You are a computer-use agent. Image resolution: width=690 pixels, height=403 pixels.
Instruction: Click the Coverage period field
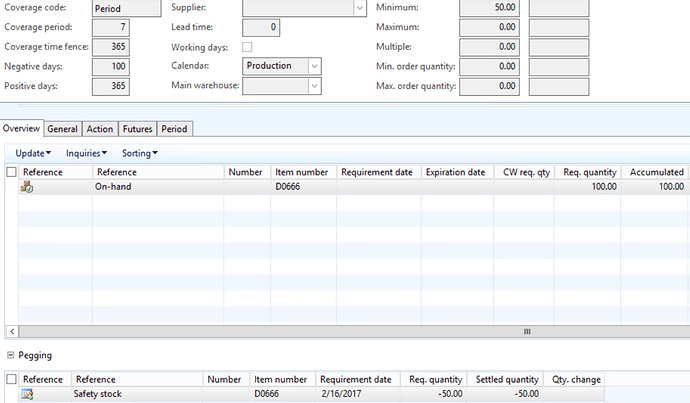click(x=111, y=27)
